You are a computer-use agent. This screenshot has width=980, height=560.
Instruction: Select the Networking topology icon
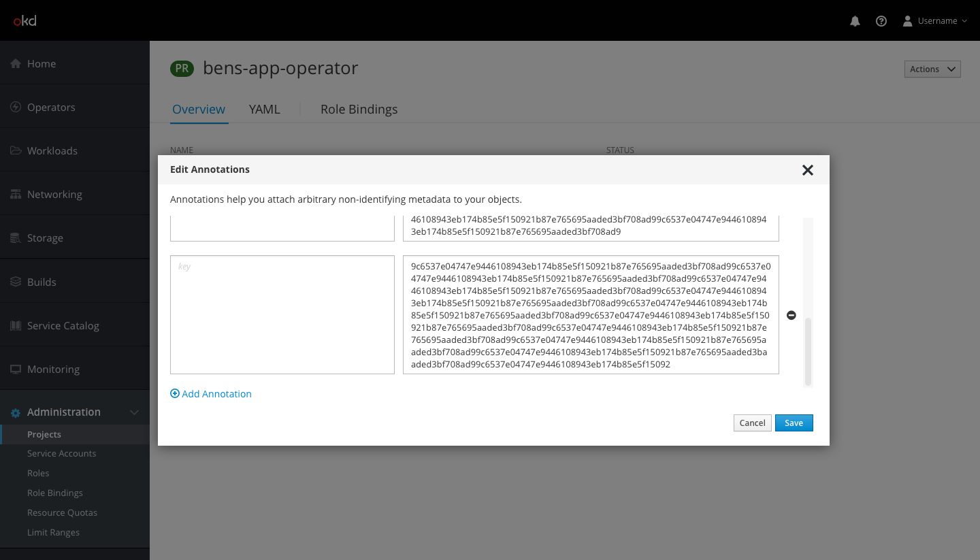14,194
